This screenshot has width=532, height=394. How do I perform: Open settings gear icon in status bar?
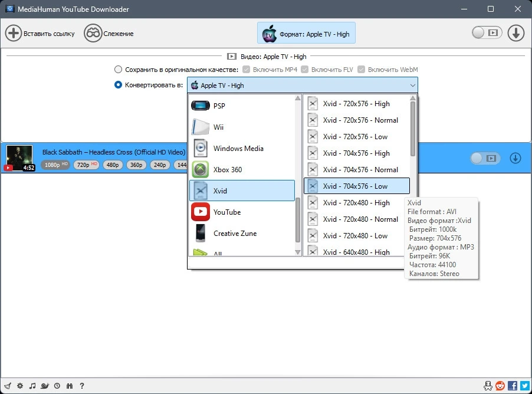20,386
